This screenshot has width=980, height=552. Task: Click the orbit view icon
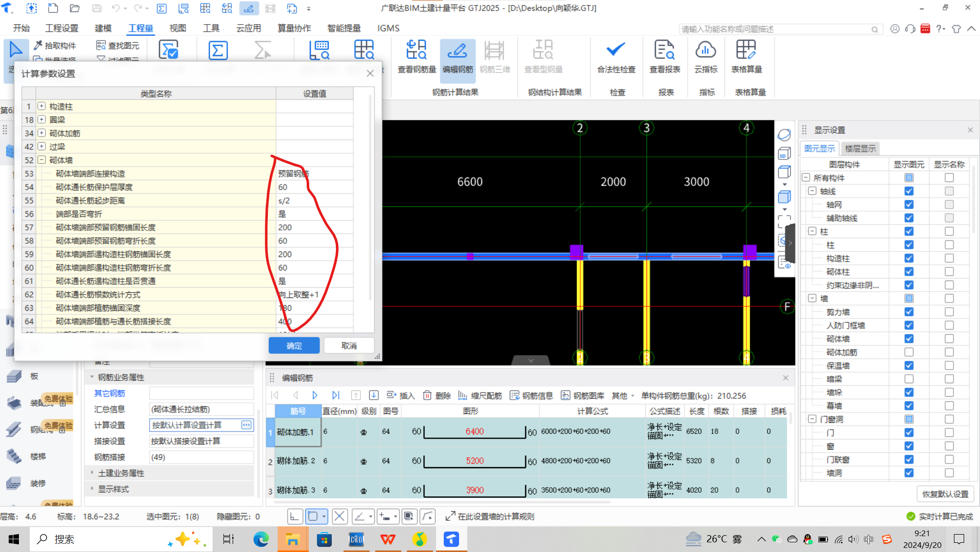tap(784, 135)
